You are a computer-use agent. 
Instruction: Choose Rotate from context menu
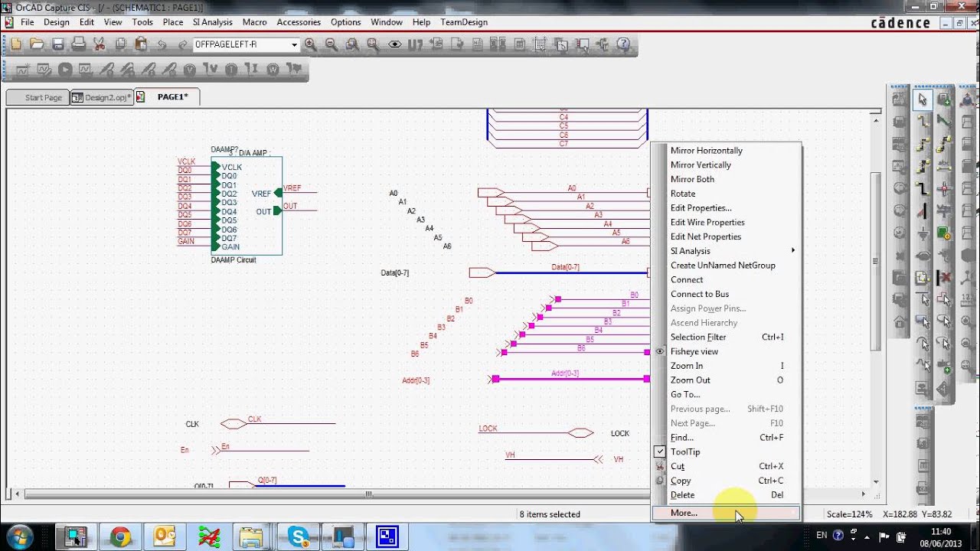pyautogui.click(x=724, y=194)
